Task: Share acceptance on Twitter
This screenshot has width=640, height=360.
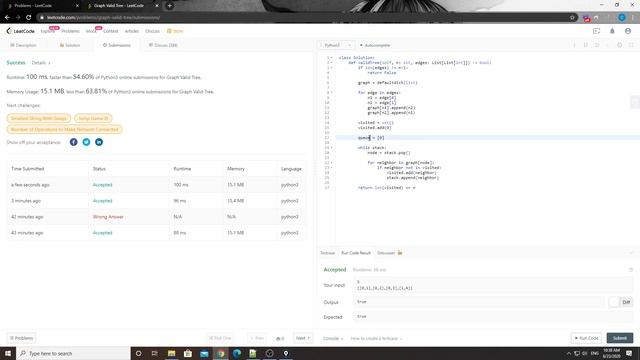Action: (x=86, y=142)
